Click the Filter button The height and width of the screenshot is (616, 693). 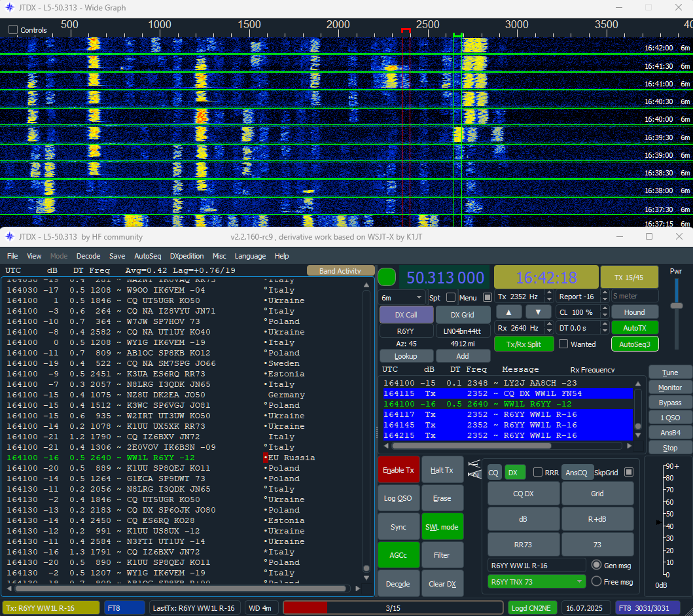442,555
